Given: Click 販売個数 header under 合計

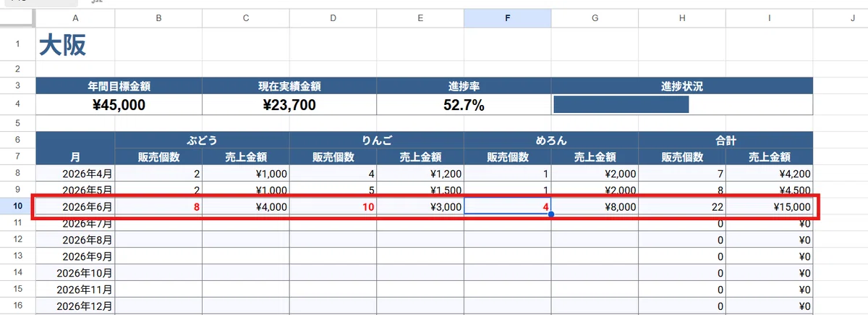Looking at the screenshot, I should 682,156.
